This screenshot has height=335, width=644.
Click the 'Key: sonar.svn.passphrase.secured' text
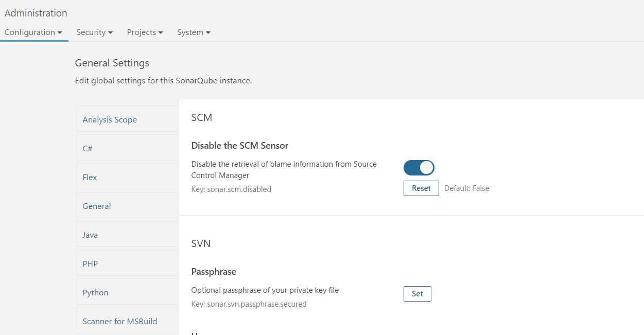pos(249,304)
